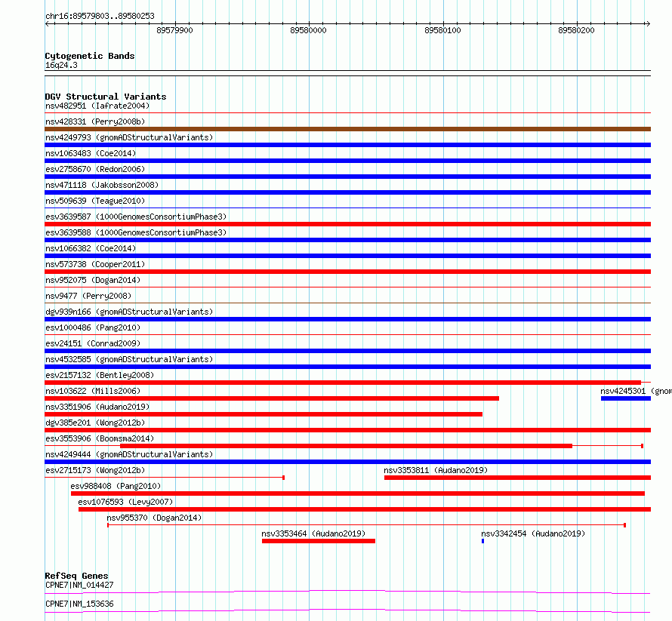Open nsv955370 (Dogan2014) label

pos(154,518)
